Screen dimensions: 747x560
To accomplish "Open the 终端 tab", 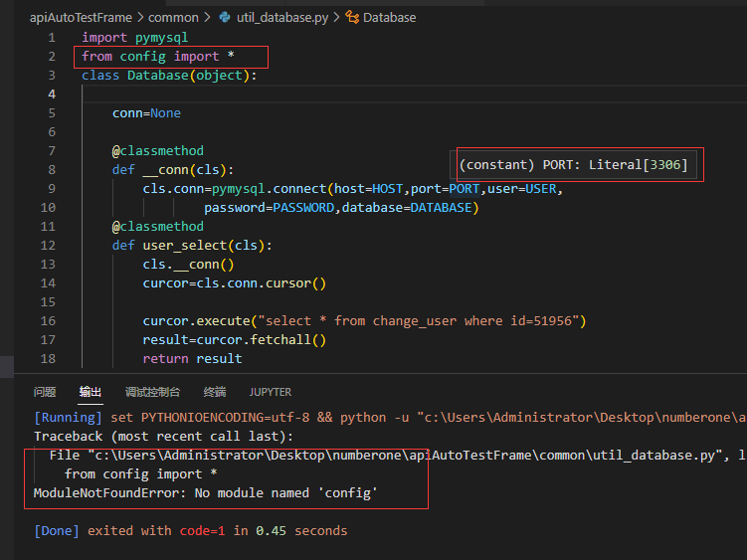I will [215, 392].
